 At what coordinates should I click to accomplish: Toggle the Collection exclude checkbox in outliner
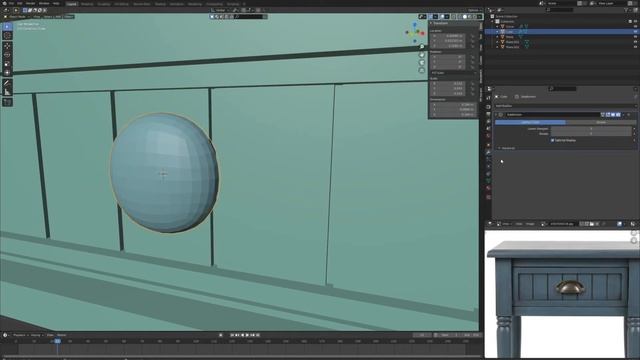pos(630,21)
